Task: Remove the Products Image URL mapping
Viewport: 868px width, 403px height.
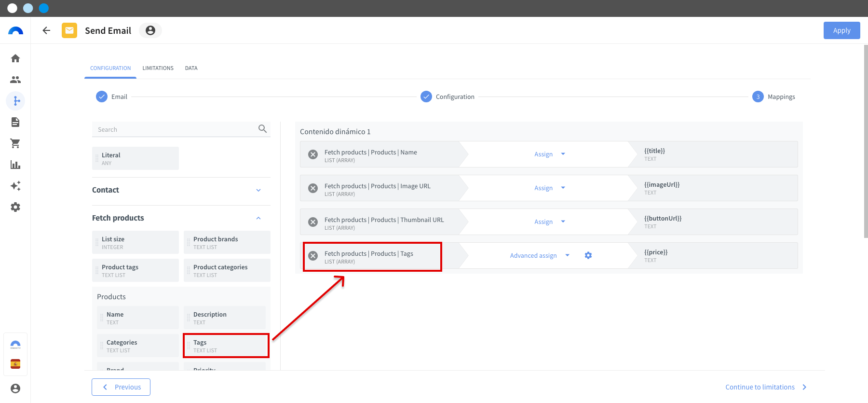Action: coord(313,188)
